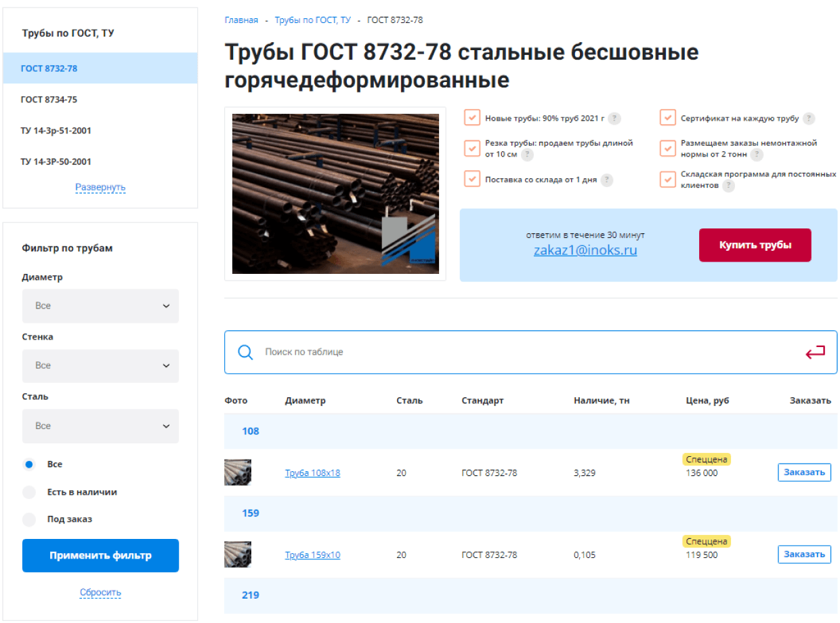Open the Стенка dropdown
The width and height of the screenshot is (840, 623).
[100, 365]
